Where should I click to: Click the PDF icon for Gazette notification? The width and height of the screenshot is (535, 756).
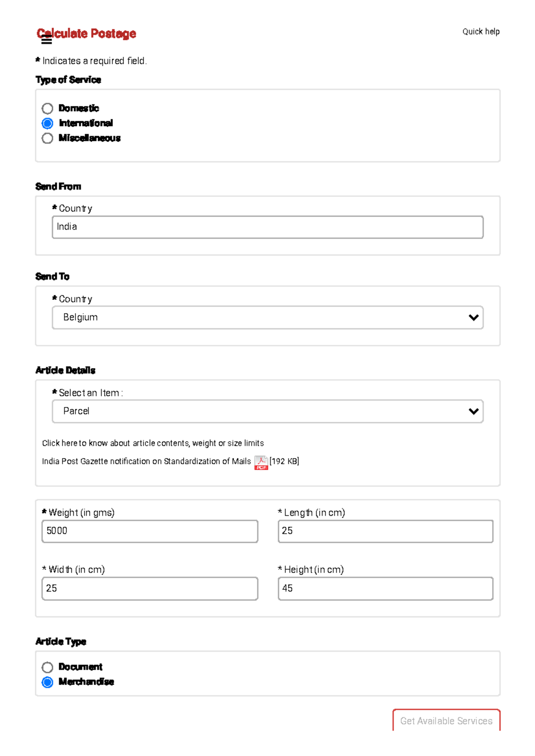(260, 463)
